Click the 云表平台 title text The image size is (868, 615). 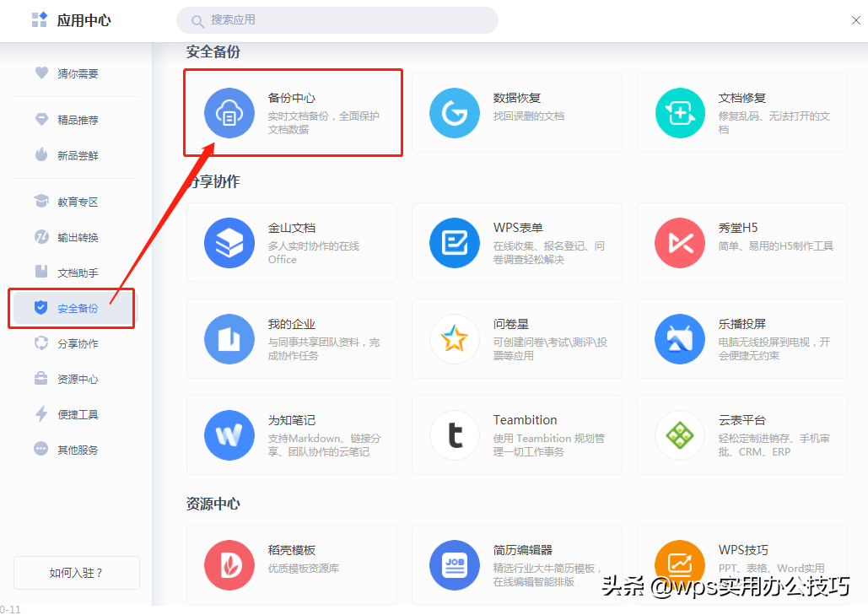742,420
